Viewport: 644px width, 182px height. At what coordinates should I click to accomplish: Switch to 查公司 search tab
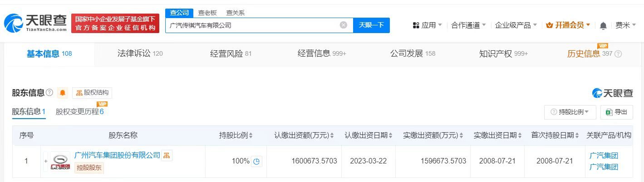pyautogui.click(x=179, y=13)
